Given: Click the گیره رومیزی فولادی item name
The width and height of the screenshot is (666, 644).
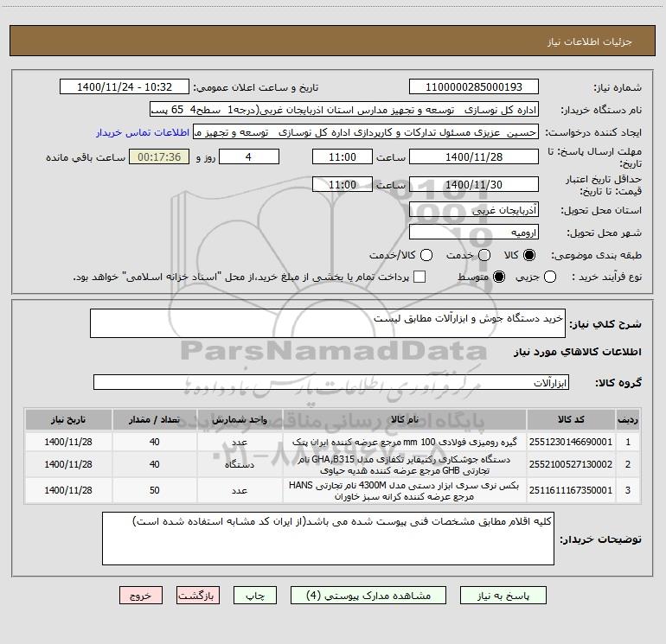Looking at the screenshot, I should (x=405, y=442).
